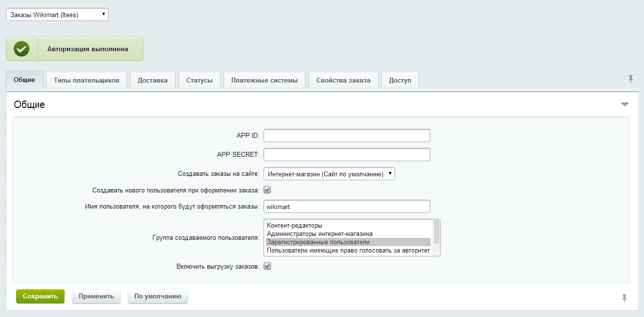Click the green authorization success checkmark icon

[21, 48]
